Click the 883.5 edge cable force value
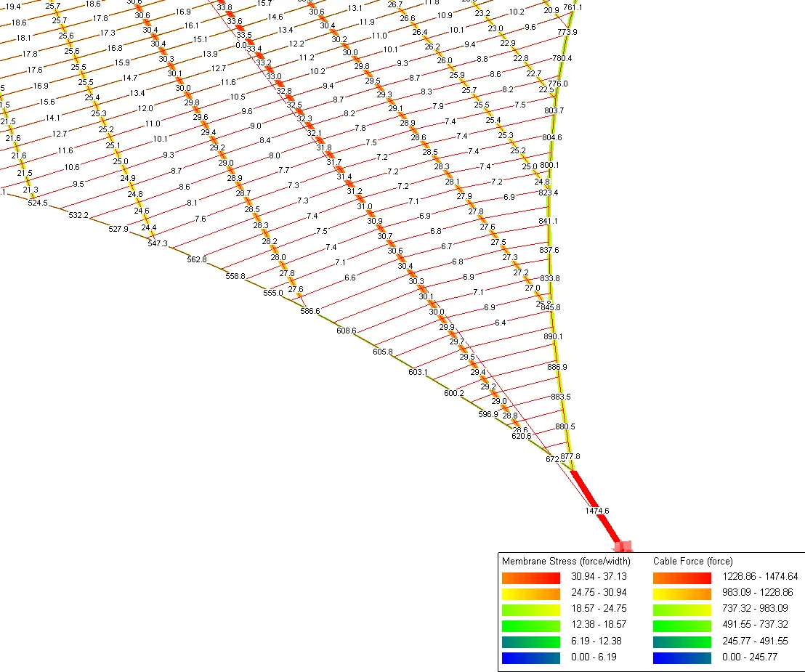The height and width of the screenshot is (672, 805). [561, 397]
